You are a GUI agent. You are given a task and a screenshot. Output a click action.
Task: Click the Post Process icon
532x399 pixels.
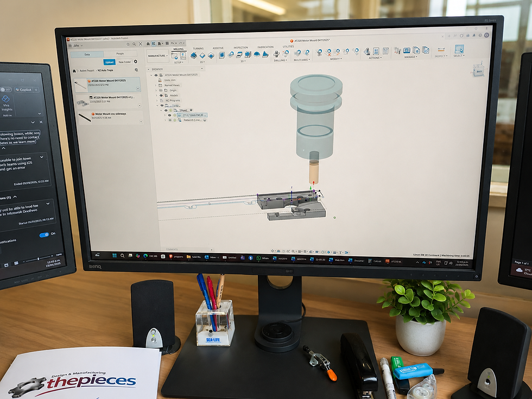(x=376, y=51)
